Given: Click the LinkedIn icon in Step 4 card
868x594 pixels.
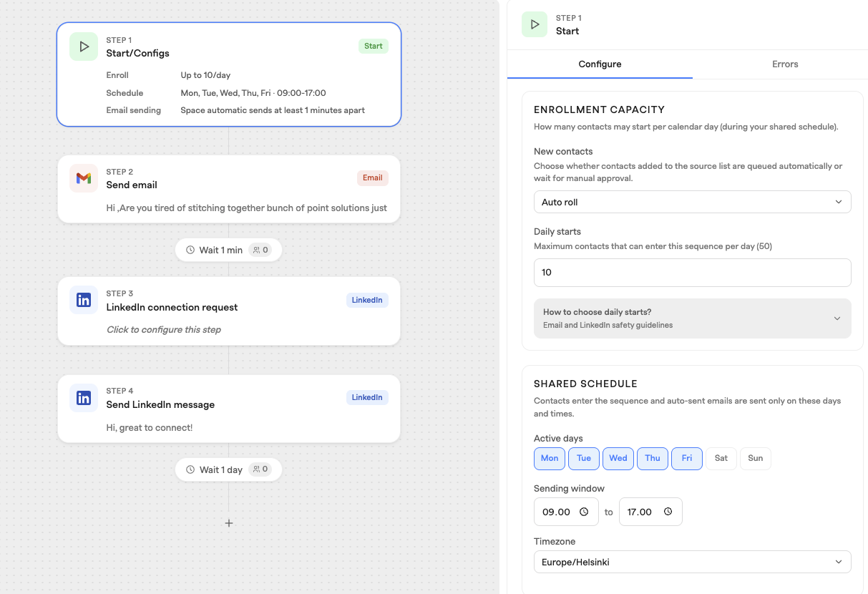Looking at the screenshot, I should click(84, 397).
